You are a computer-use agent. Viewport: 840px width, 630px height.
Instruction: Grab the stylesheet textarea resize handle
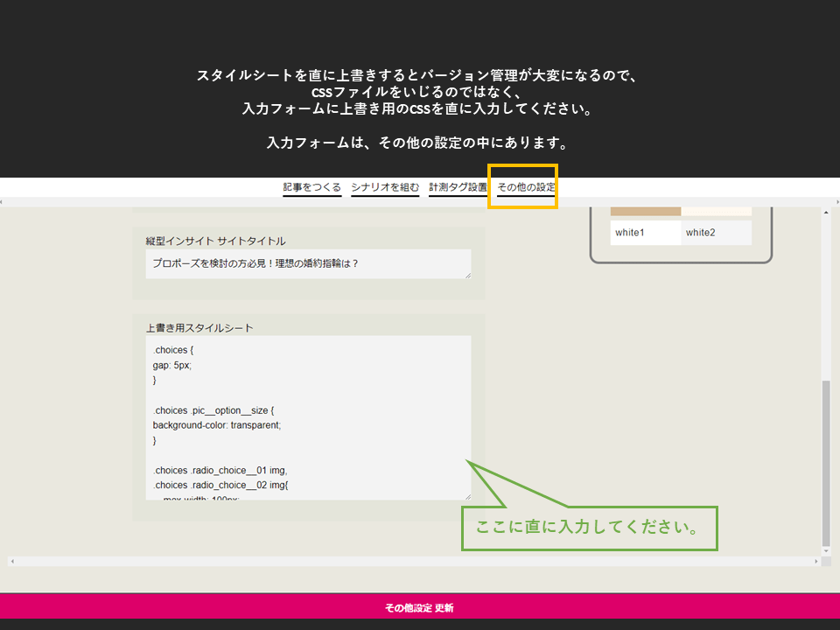click(x=467, y=496)
